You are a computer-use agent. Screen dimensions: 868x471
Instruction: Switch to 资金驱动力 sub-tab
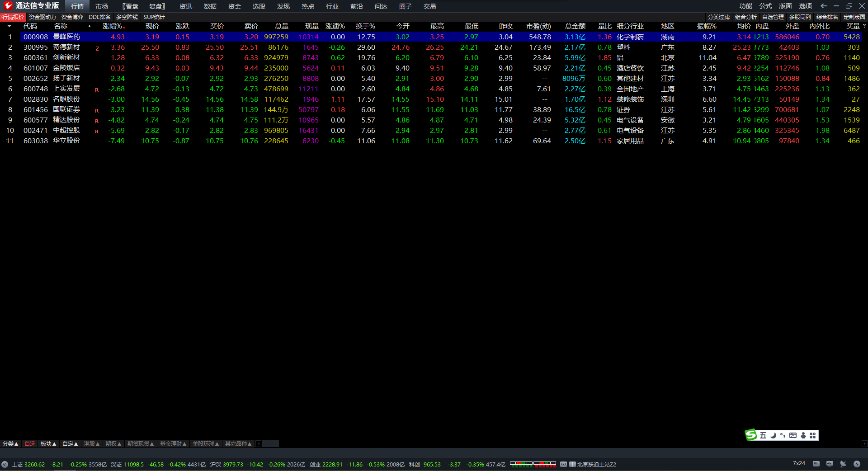[x=42, y=17]
